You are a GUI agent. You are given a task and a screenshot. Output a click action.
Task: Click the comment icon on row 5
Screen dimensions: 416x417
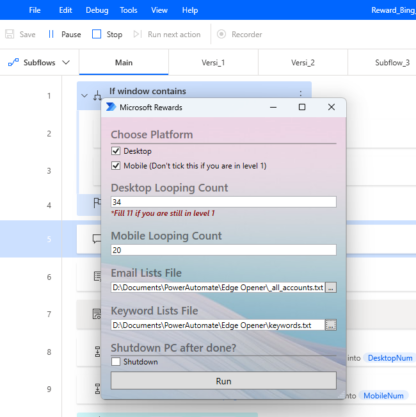[97, 239]
